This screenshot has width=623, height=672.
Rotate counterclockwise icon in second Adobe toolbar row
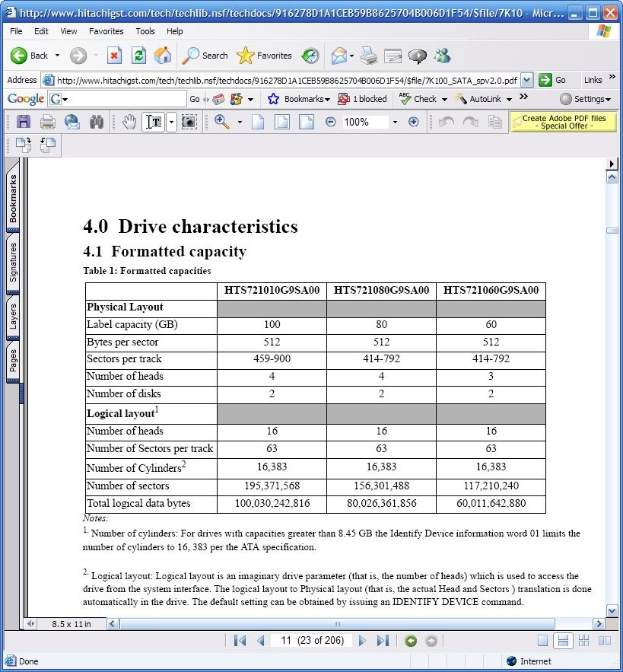pyautogui.click(x=48, y=145)
